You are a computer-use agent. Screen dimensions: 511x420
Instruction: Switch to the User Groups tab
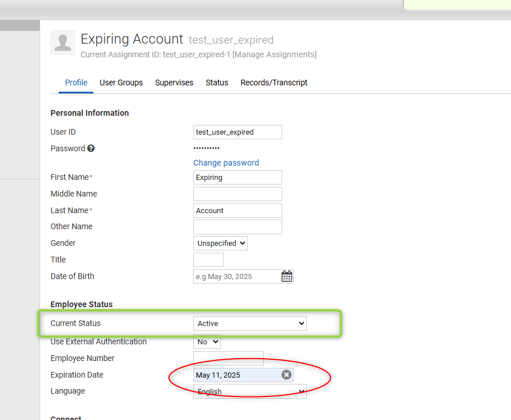pyautogui.click(x=121, y=83)
